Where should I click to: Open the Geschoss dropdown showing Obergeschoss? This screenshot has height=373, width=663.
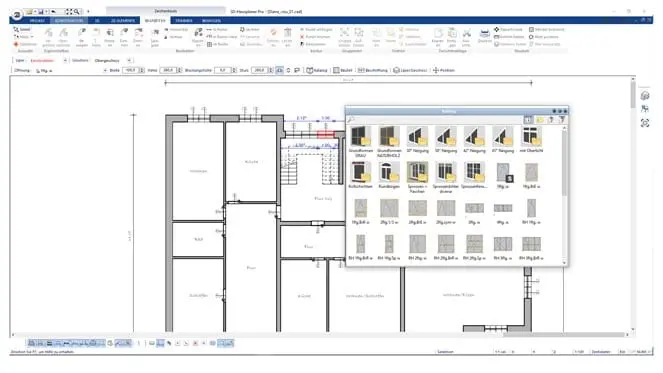pos(113,60)
